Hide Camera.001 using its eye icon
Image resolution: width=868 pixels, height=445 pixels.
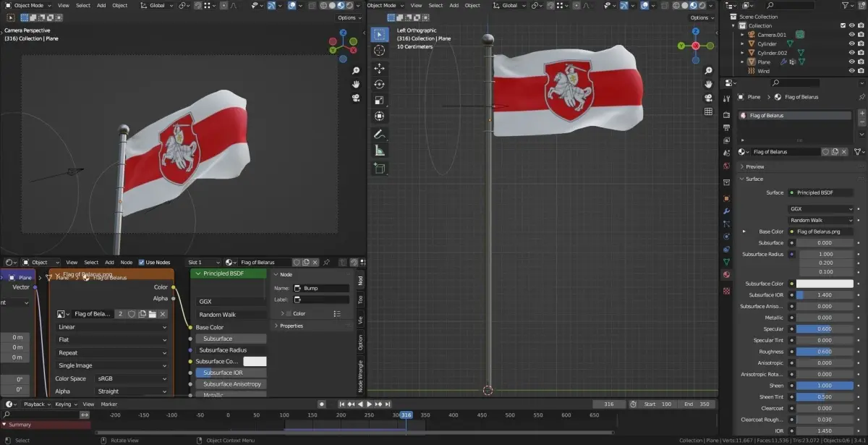851,35
